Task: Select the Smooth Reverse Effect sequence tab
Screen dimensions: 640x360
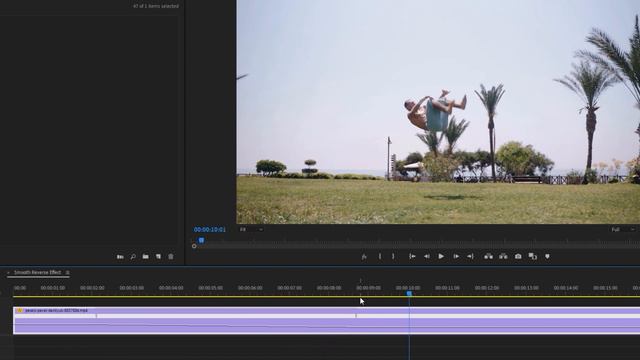Action: click(37, 272)
